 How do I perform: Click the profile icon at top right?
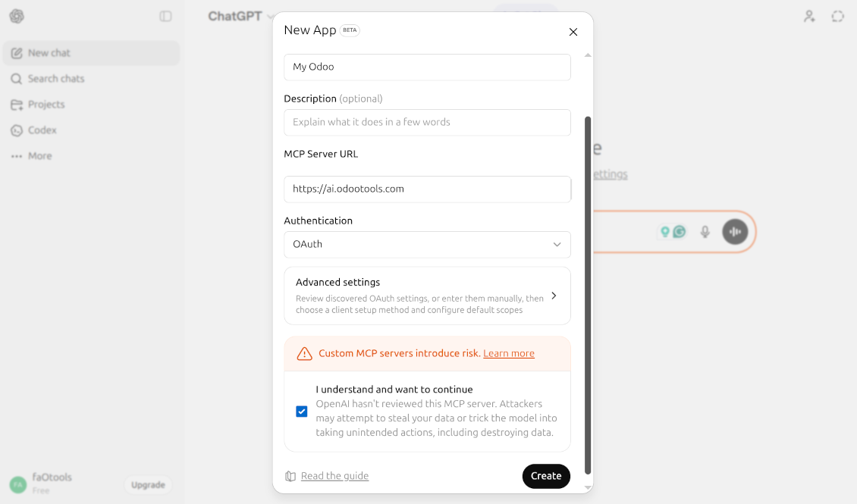tap(808, 15)
